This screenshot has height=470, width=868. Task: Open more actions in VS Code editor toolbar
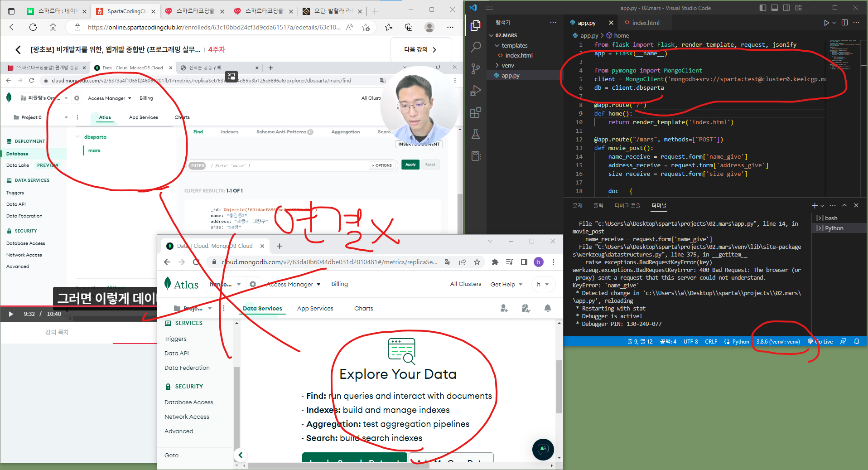(856, 23)
